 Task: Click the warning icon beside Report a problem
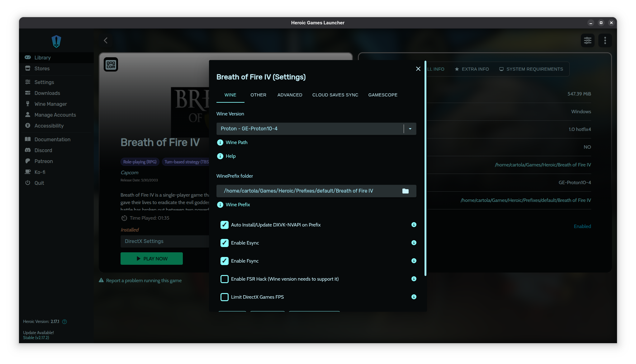[x=101, y=280]
